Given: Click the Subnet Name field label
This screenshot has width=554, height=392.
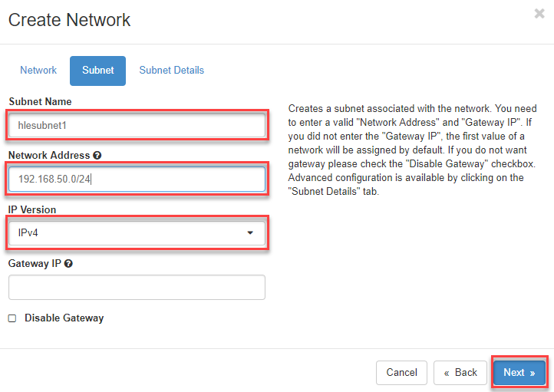Looking at the screenshot, I should coord(40,101).
